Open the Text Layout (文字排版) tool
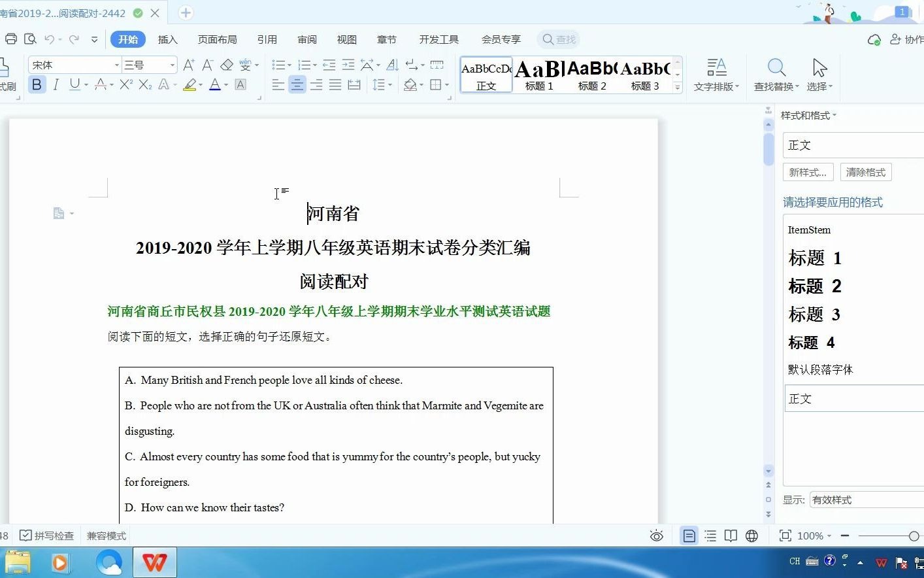 point(717,75)
